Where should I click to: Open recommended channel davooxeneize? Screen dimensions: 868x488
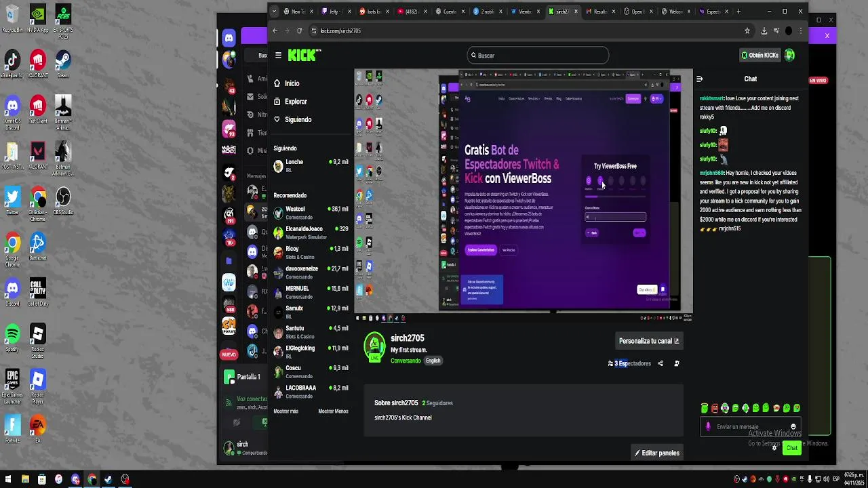coord(311,272)
